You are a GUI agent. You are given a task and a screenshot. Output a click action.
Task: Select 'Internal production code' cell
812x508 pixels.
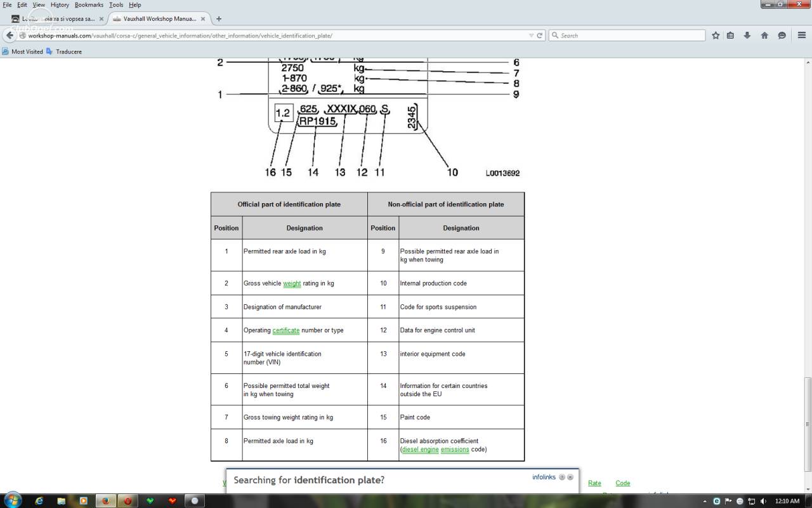click(433, 283)
